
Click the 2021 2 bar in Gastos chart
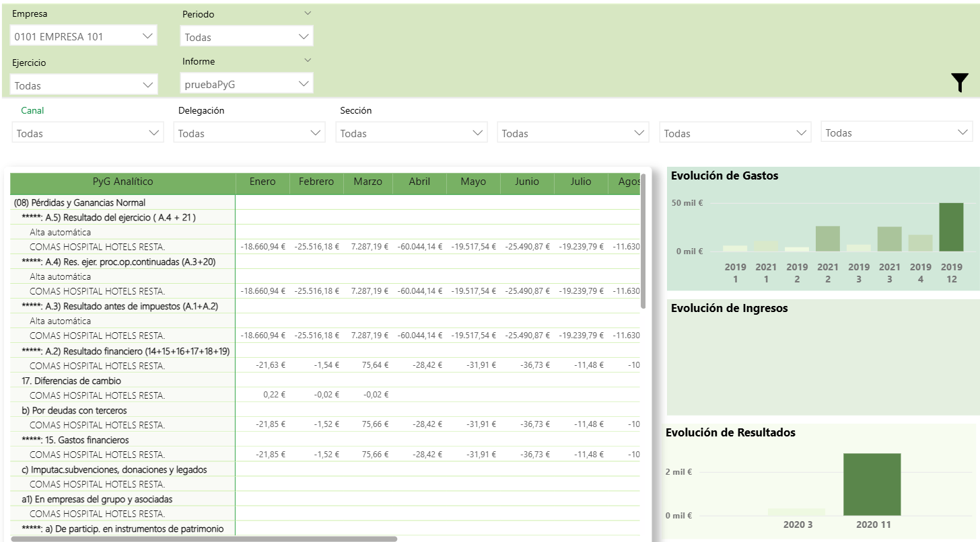[827, 239]
